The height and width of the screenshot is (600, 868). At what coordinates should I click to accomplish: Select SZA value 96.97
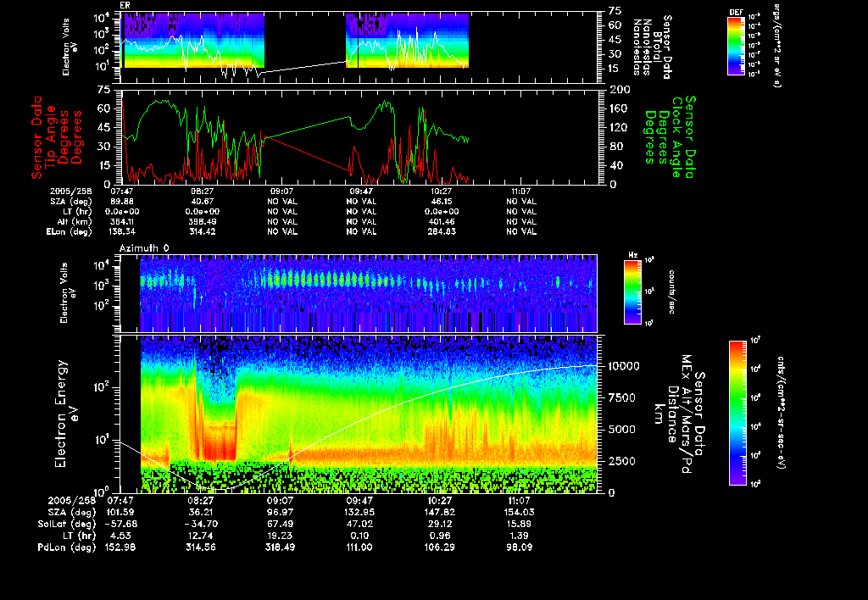tap(280, 512)
